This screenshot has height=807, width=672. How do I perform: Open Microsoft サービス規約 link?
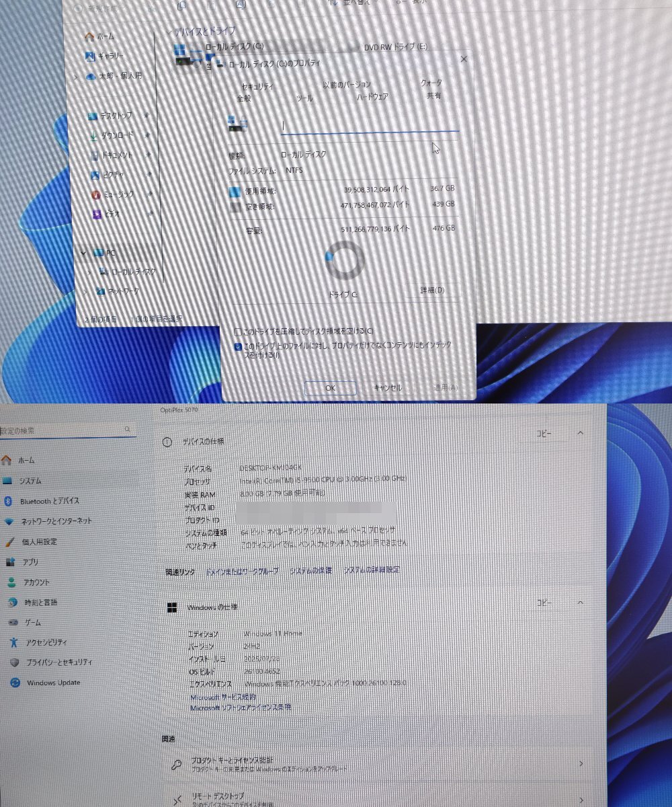223,697
